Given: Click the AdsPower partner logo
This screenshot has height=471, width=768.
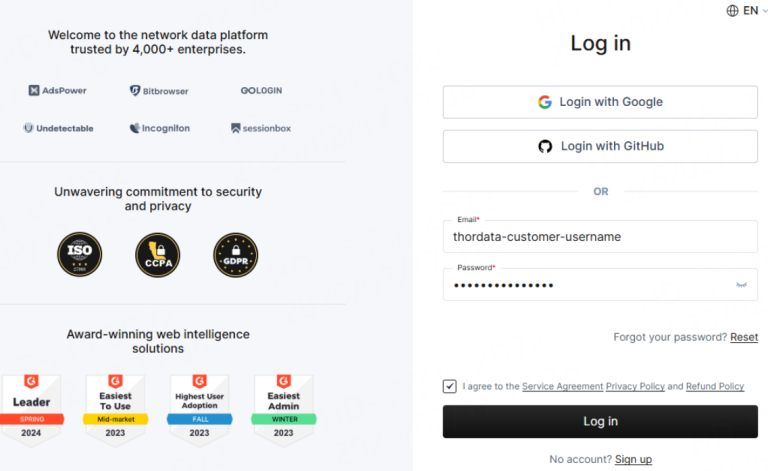Looking at the screenshot, I should tap(58, 91).
